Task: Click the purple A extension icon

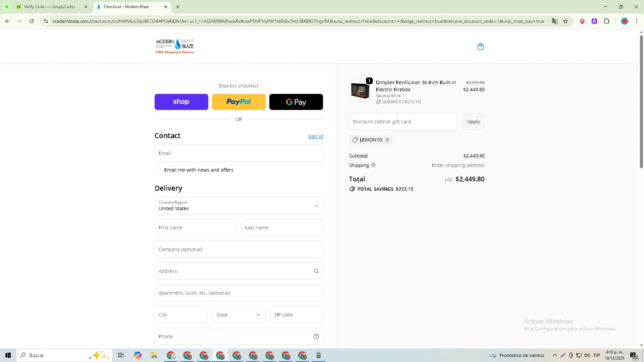Action: [594, 21]
